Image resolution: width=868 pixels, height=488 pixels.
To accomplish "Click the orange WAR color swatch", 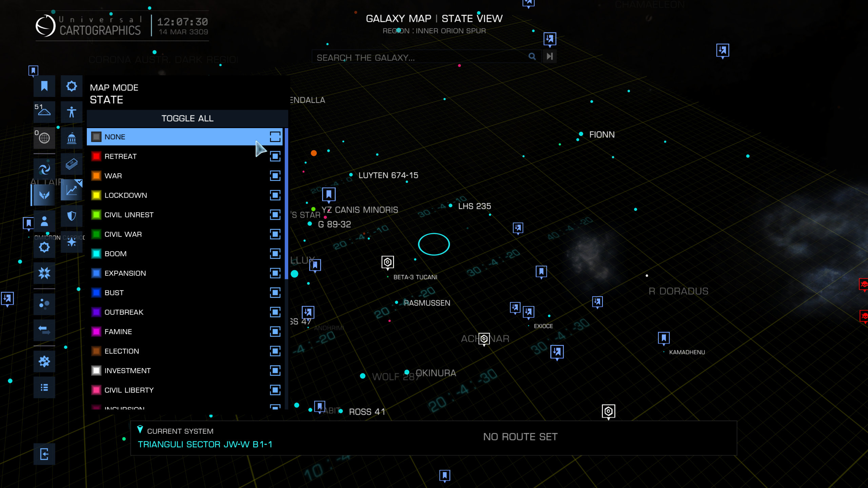I will point(96,176).
